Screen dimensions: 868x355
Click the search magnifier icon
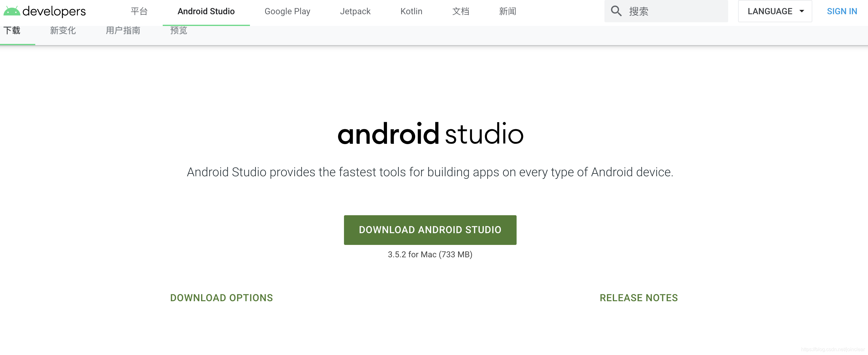tap(616, 11)
